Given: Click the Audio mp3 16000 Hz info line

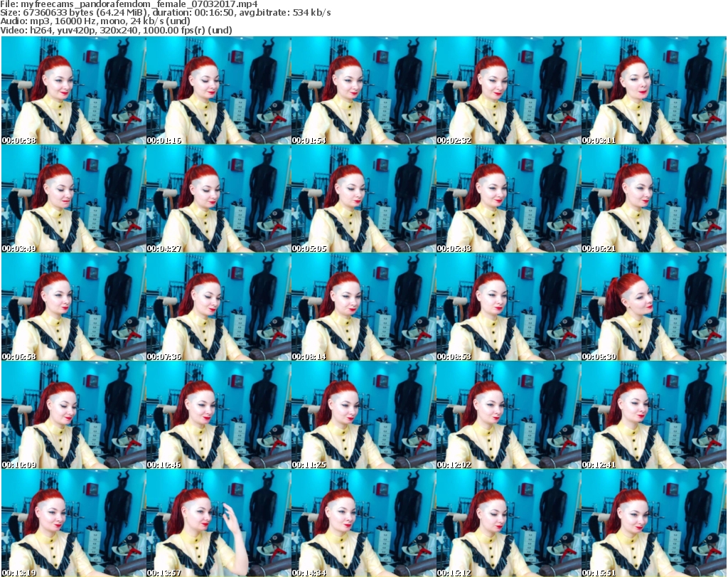Looking at the screenshot, I should coord(95,21).
